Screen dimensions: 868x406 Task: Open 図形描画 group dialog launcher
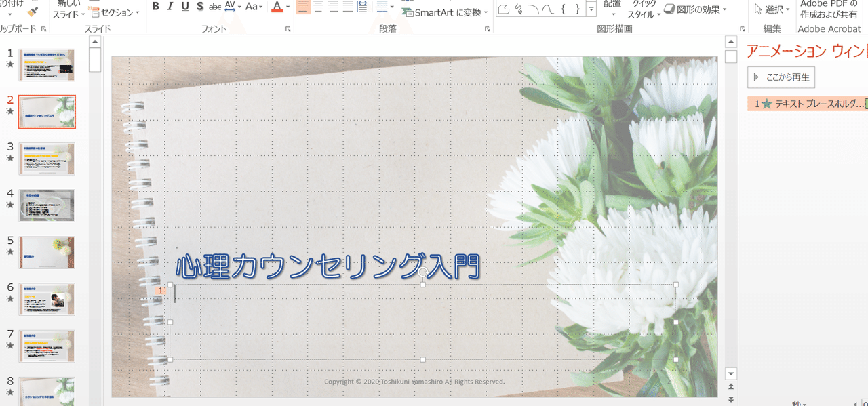[743, 29]
